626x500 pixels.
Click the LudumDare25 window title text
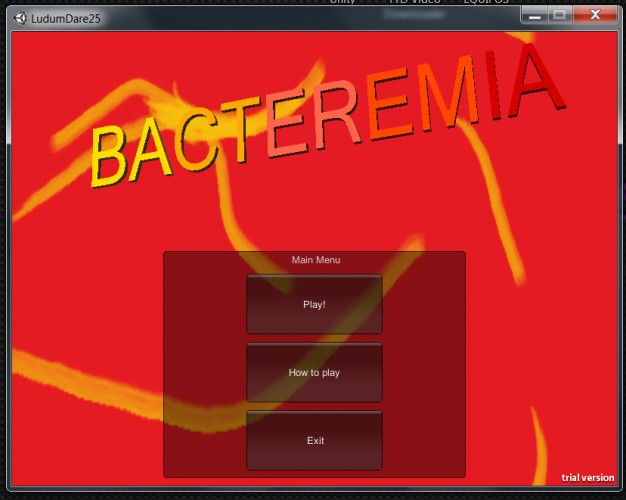coord(66,19)
